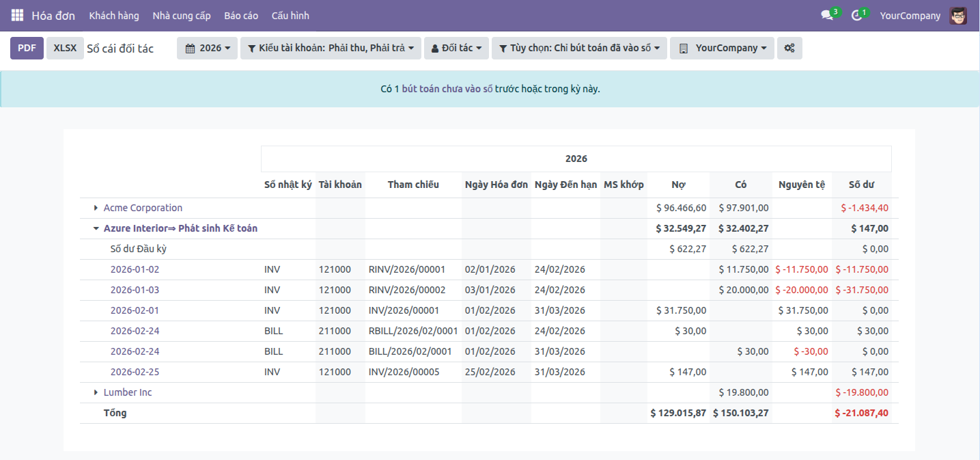The width and height of the screenshot is (980, 460).
Task: Export the report as XLSX
Action: click(x=65, y=48)
